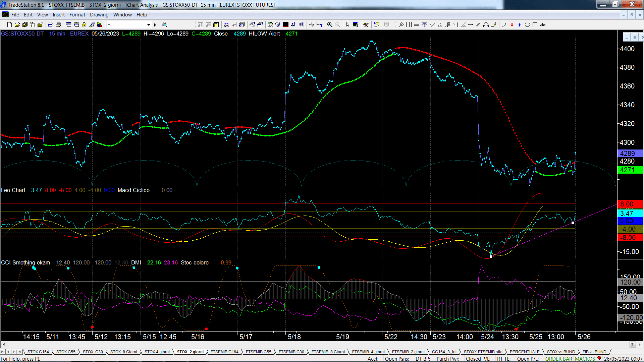Switch to the PERCENTUALE tab
The image size is (644, 362).
point(525,352)
